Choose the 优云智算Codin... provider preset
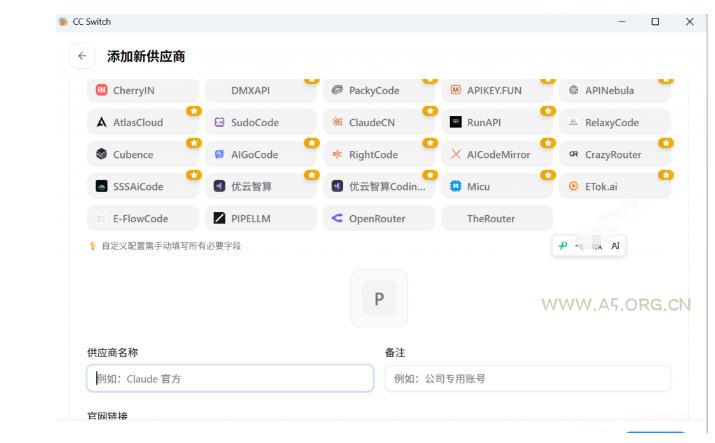The image size is (715, 443). tap(379, 186)
